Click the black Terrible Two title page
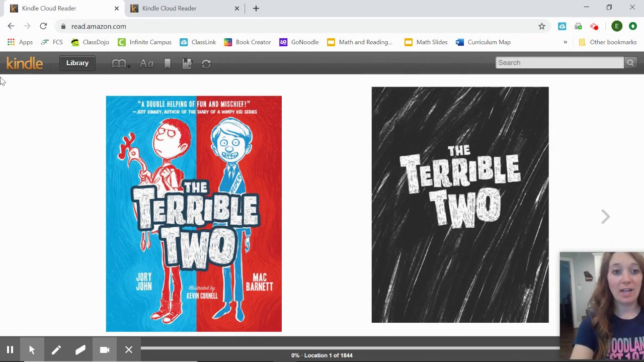Viewport: 644px width, 362px height. point(460,205)
